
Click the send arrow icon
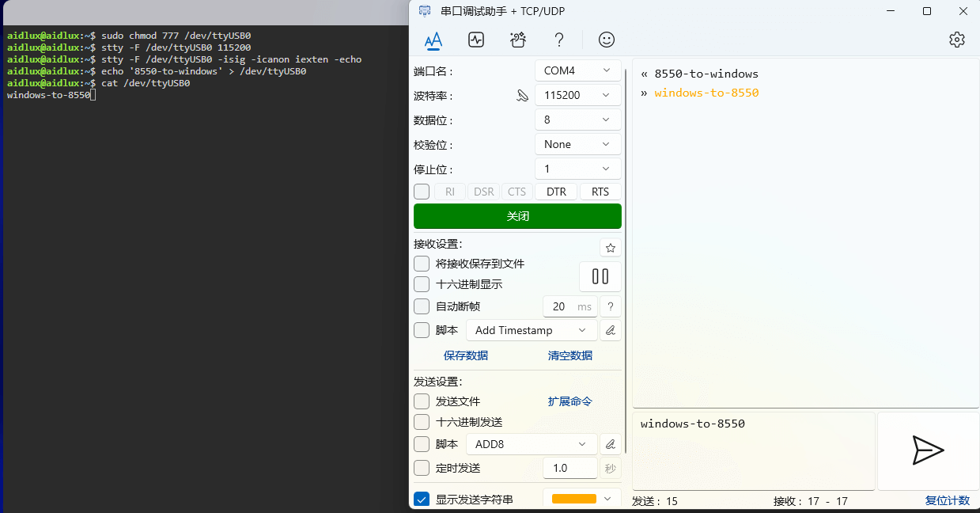point(928,450)
